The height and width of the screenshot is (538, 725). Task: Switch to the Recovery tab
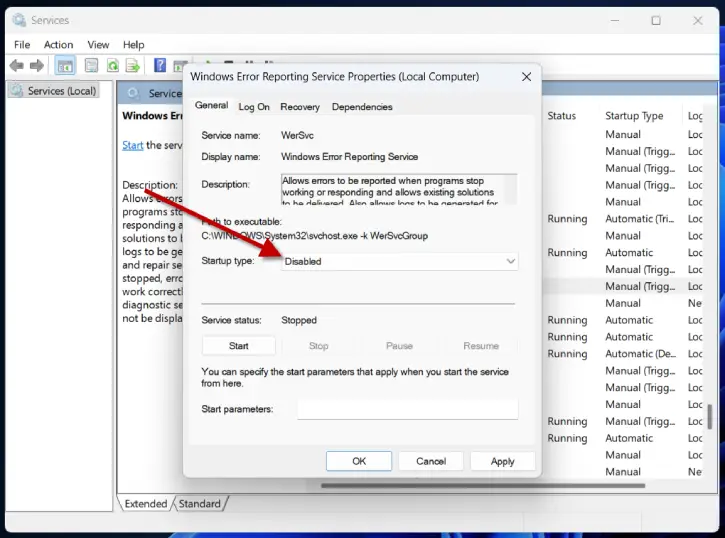tap(300, 107)
